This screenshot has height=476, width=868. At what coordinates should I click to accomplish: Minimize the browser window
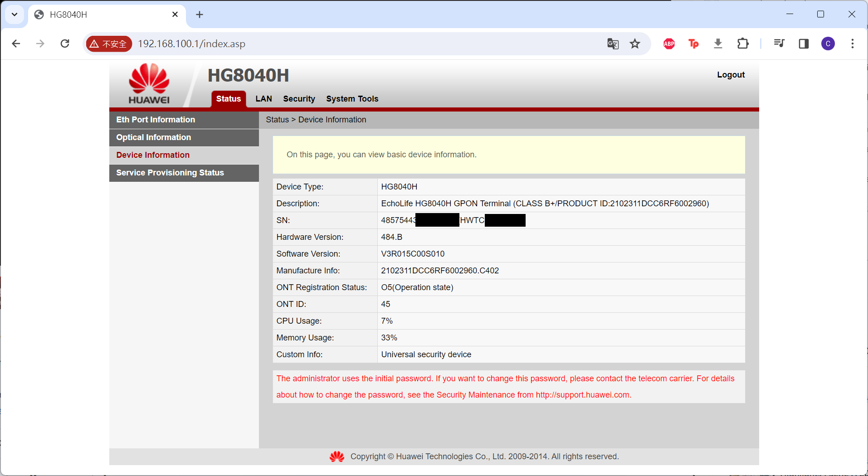790,14
